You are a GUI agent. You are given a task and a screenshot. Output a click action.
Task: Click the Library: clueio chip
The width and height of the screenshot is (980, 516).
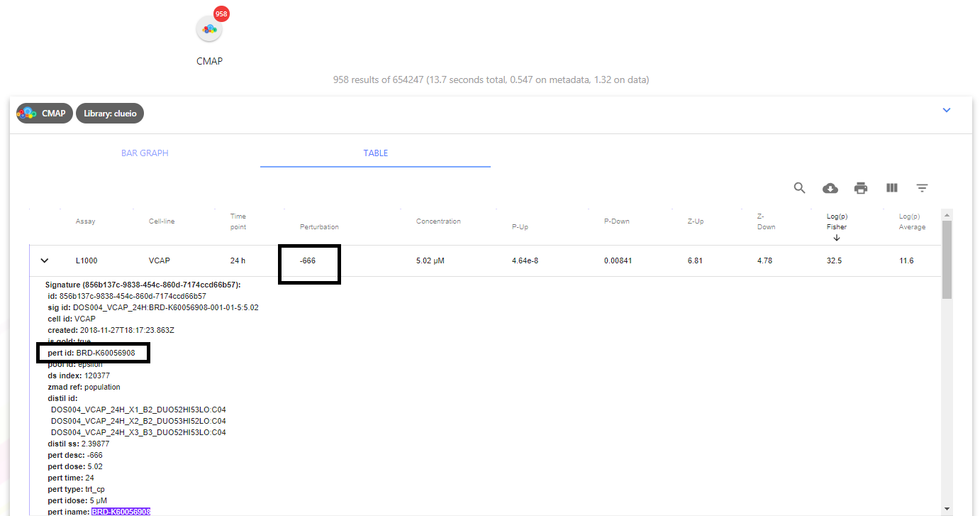coord(109,113)
